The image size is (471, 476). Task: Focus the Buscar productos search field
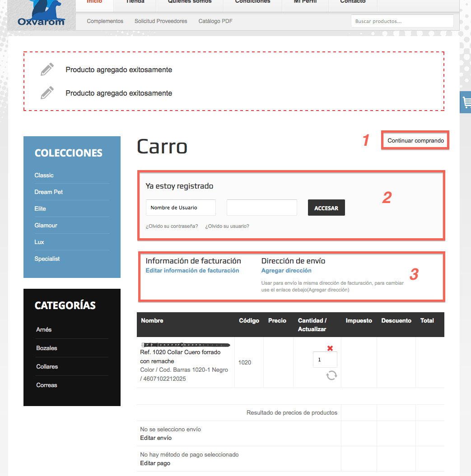[x=402, y=21]
